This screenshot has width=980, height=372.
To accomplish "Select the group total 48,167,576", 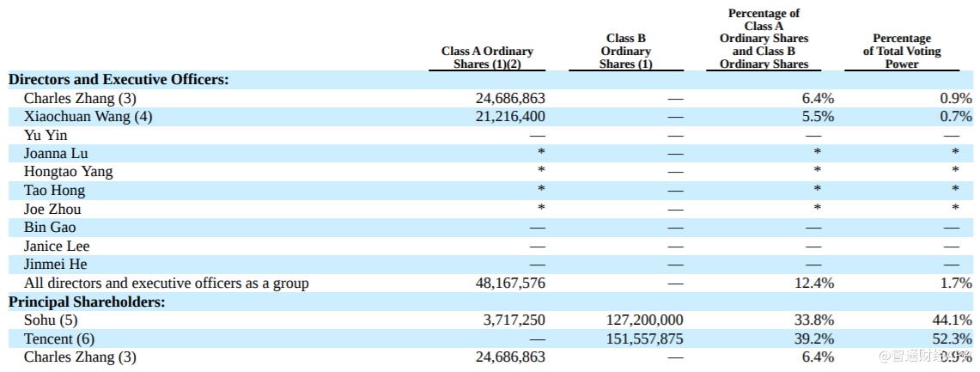I will [x=510, y=284].
